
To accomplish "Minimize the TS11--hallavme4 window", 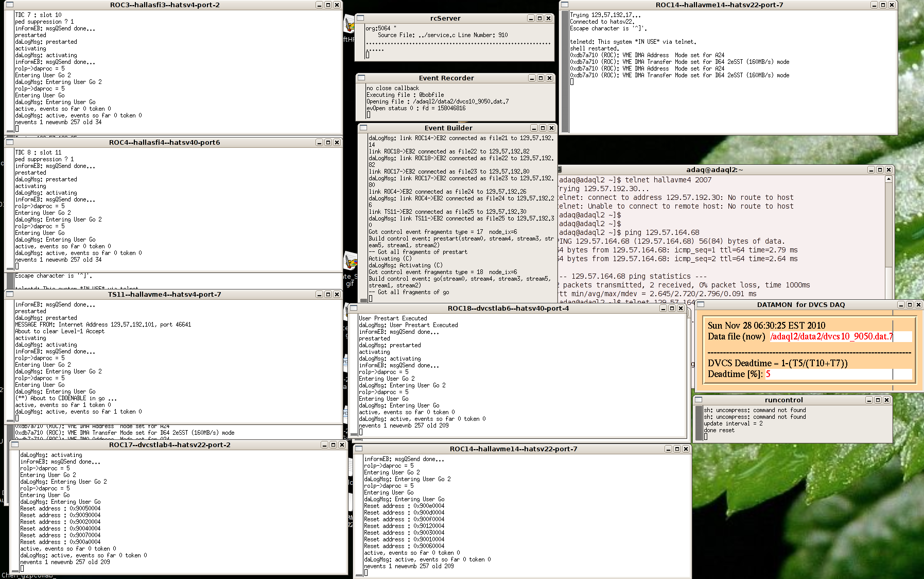I will (319, 294).
